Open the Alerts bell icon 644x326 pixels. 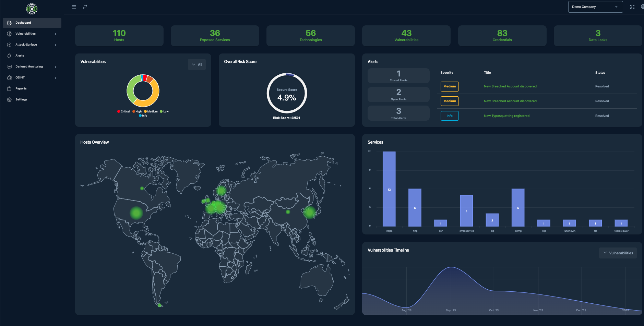(9, 56)
